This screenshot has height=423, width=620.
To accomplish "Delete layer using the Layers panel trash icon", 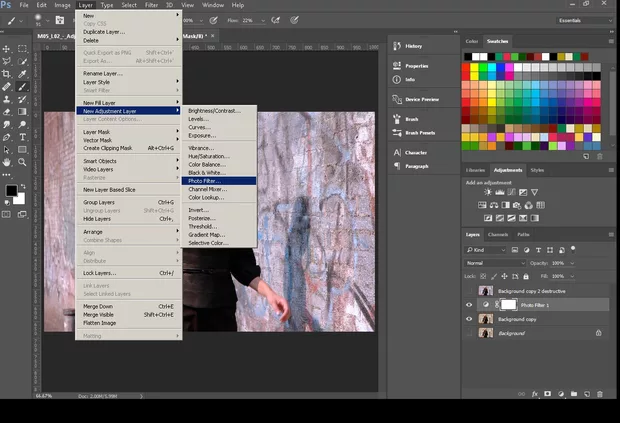I will pos(601,395).
